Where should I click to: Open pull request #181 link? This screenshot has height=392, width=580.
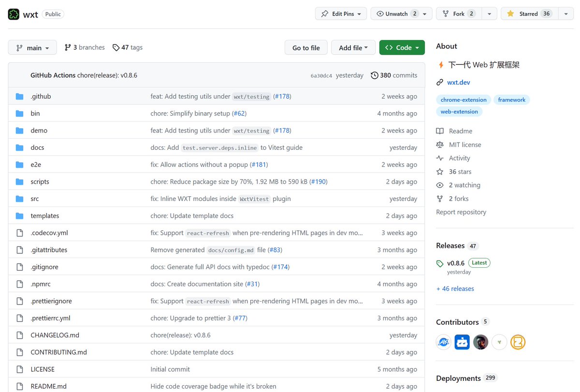click(259, 164)
